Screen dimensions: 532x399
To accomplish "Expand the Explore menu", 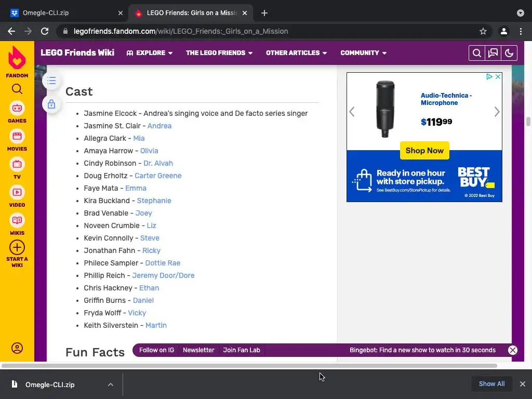I will click(x=150, y=53).
